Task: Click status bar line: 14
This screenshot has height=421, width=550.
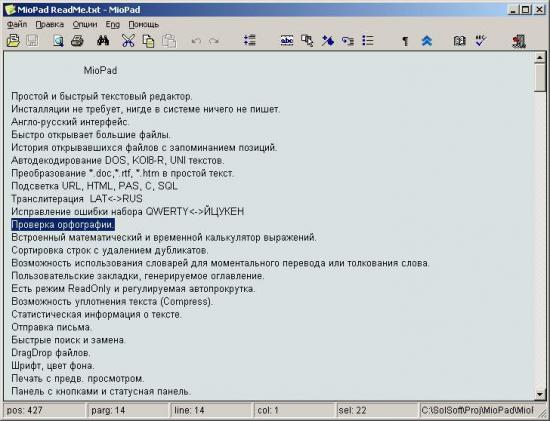Action: click(x=212, y=410)
